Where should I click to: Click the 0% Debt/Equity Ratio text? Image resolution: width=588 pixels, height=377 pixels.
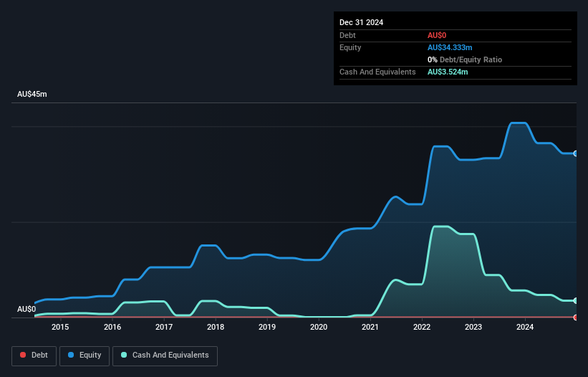coord(465,59)
